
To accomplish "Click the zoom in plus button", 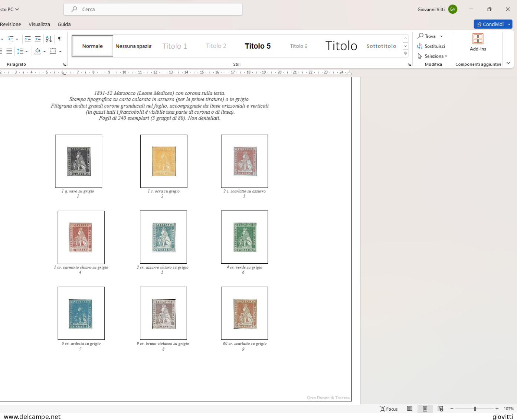I will click(497, 409).
